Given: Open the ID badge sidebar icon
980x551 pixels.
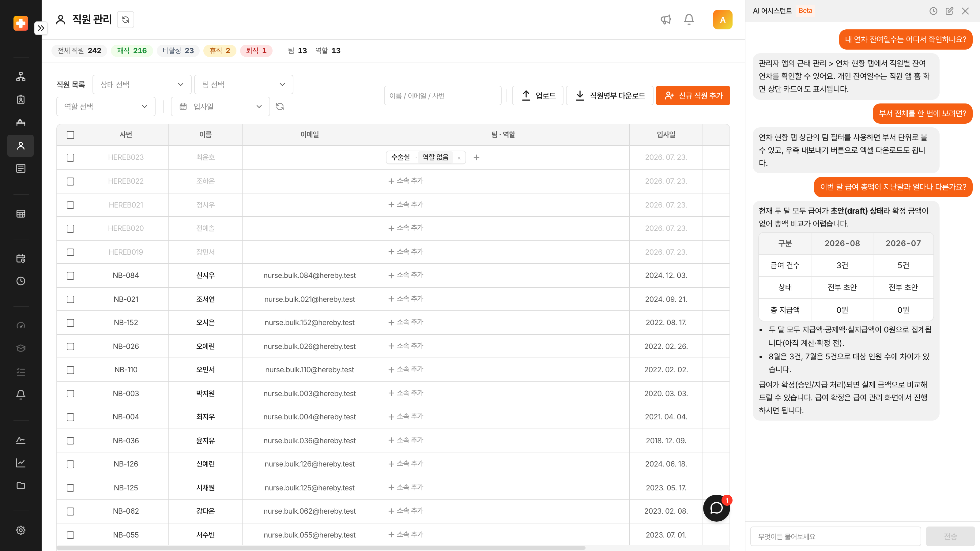Looking at the screenshot, I should pyautogui.click(x=21, y=99).
